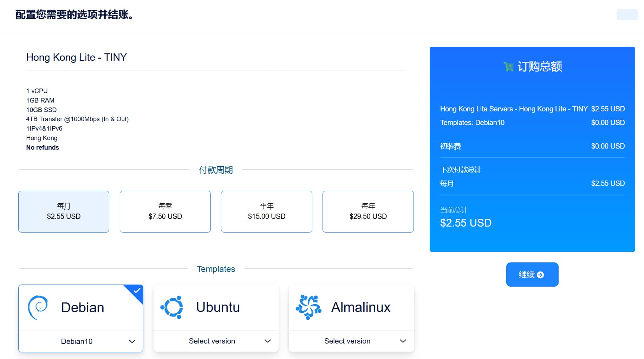Click the 'No refunds' text

point(43,148)
